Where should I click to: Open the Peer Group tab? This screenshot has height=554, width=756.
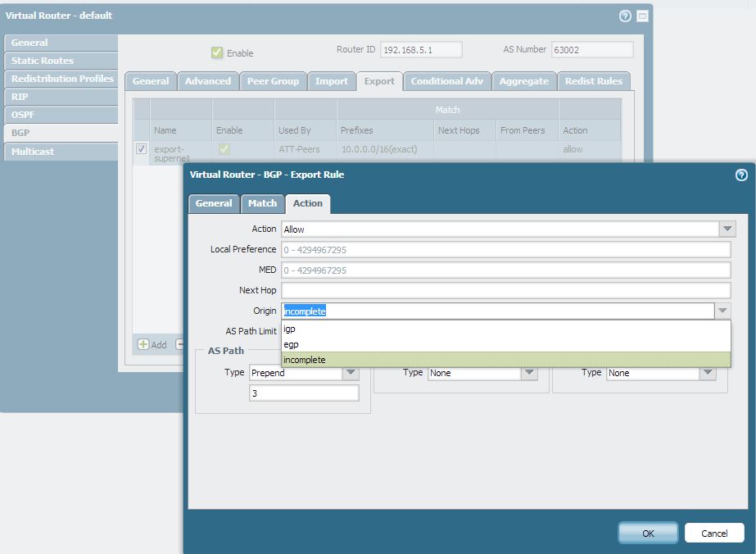point(273,81)
